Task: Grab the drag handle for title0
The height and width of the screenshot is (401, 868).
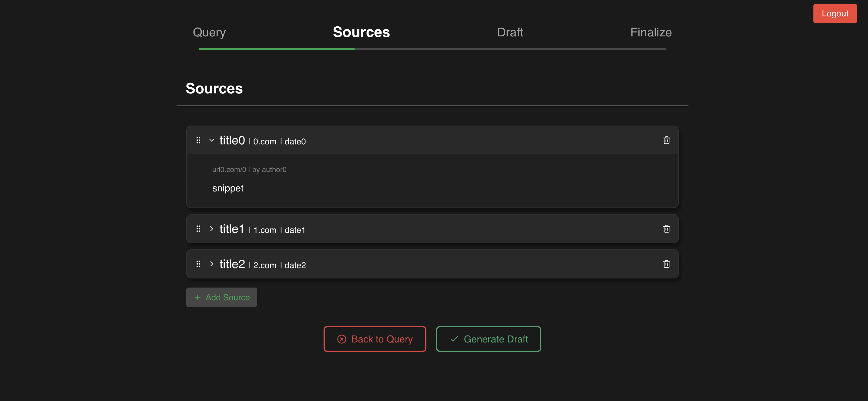Action: [x=198, y=140]
